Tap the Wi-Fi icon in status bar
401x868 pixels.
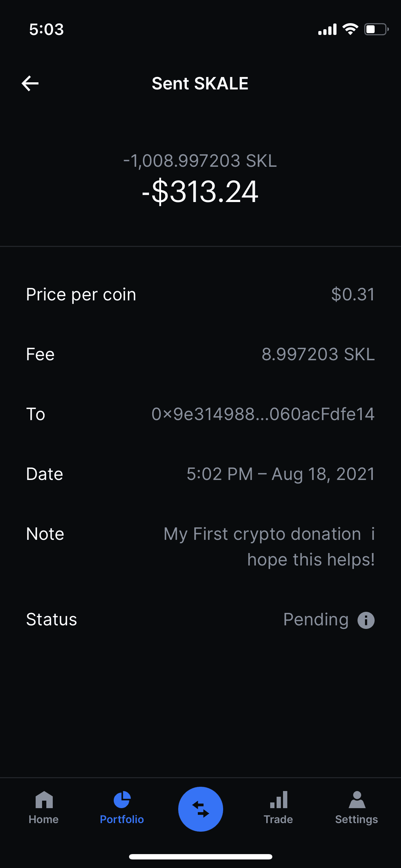tap(350, 29)
